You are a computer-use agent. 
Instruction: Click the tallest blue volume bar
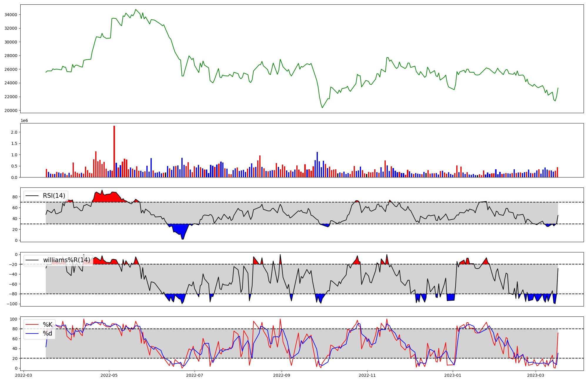(x=317, y=165)
